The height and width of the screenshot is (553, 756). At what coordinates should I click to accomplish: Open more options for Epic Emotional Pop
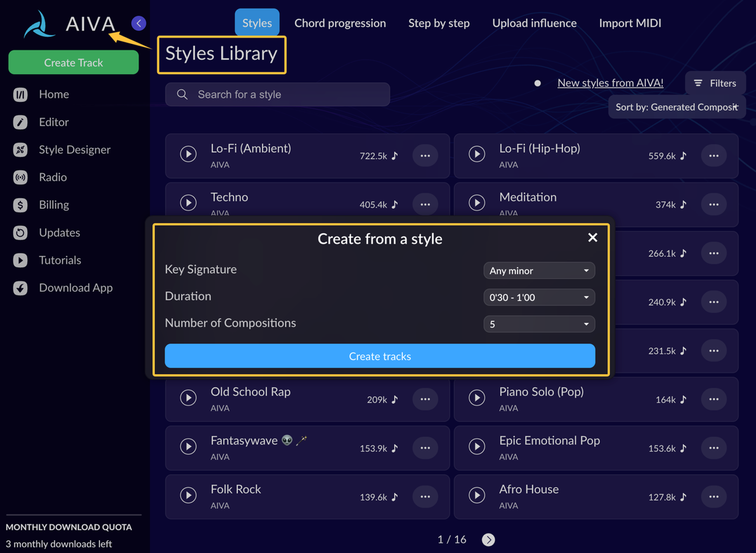pos(713,448)
